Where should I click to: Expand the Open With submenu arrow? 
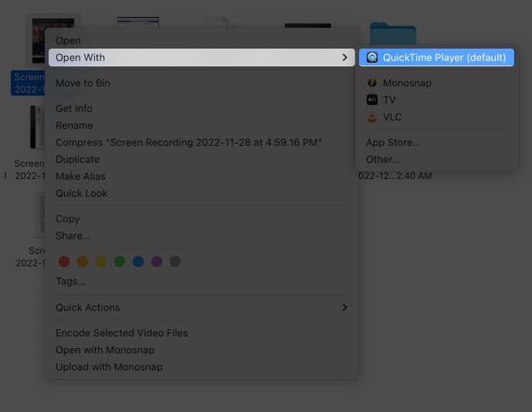(x=344, y=57)
